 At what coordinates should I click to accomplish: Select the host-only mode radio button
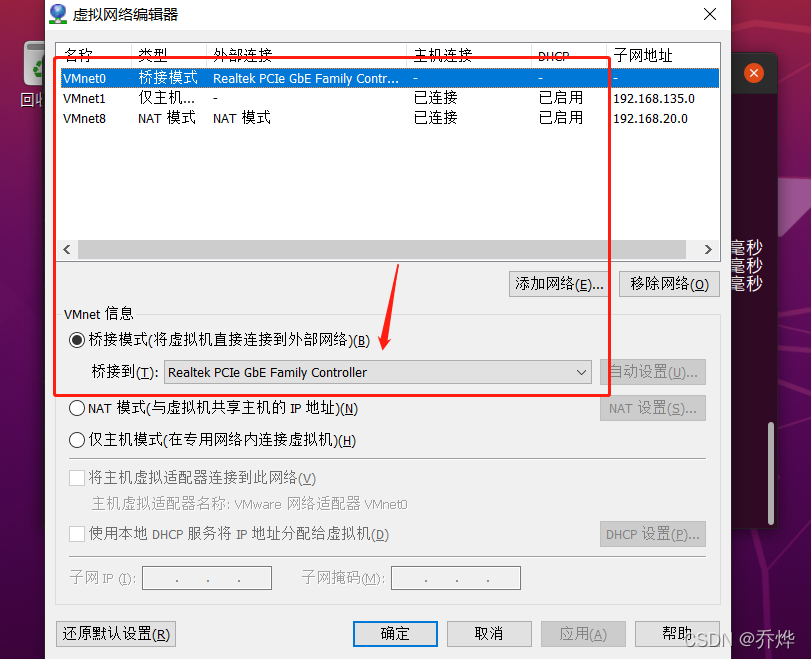pyautogui.click(x=77, y=440)
